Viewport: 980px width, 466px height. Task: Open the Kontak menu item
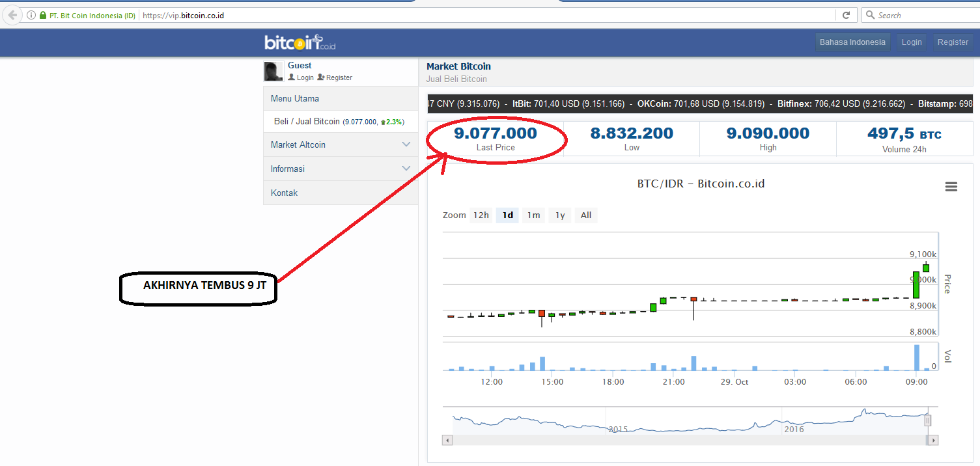341,193
